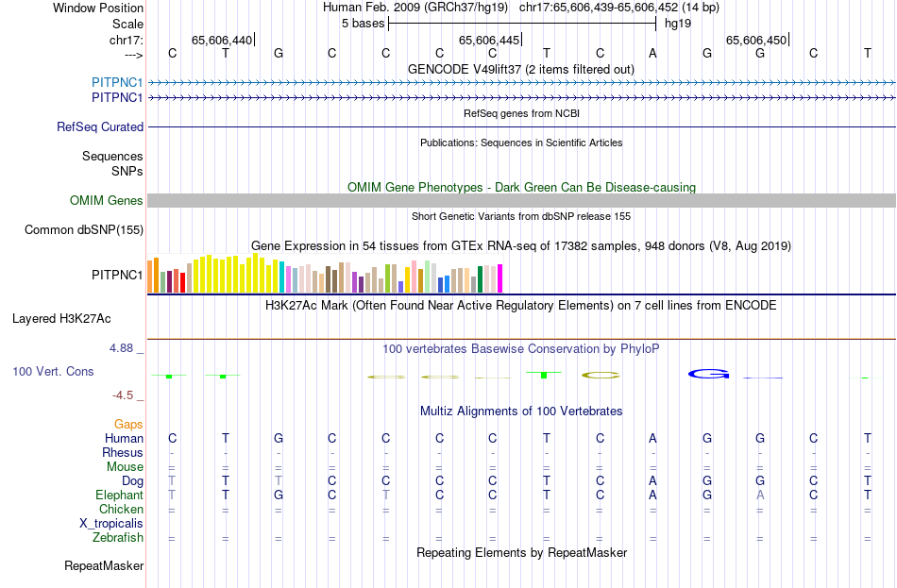Click the large blue G conservation logo
The height and width of the screenshot is (588, 897).
(x=708, y=374)
